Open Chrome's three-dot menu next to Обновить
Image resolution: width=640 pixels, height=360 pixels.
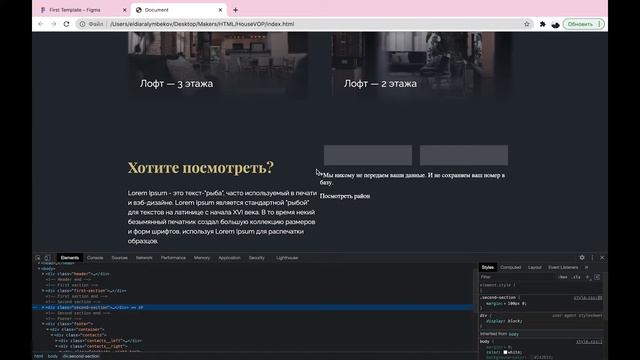[599, 24]
